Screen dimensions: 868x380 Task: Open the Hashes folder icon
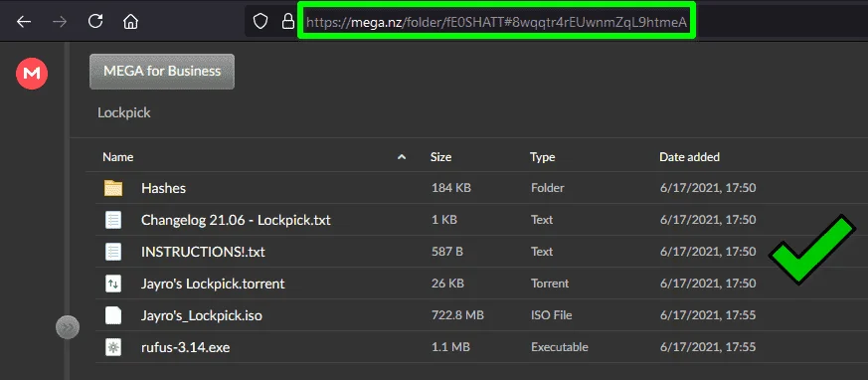point(113,188)
